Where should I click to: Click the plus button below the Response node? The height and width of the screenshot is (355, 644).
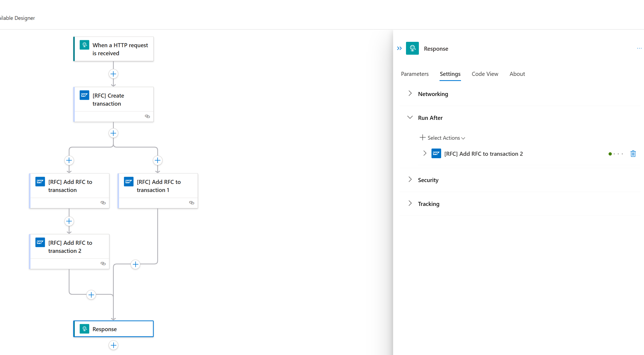[x=113, y=345]
